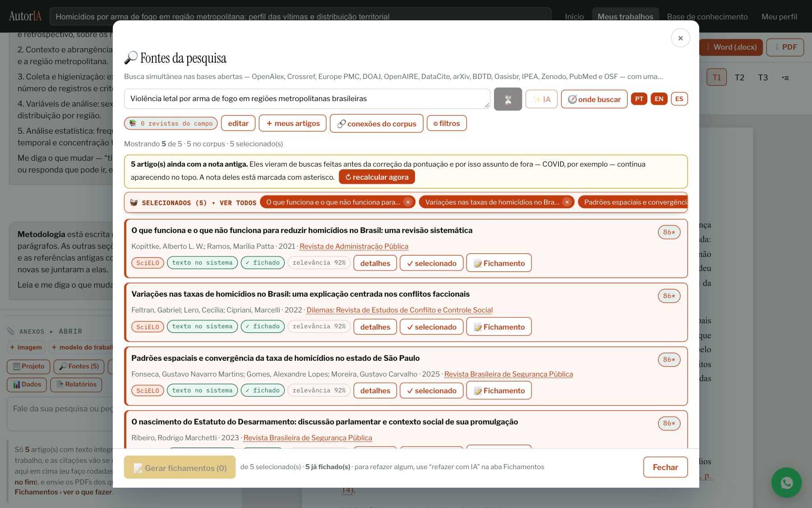Open 'Dilemas: Revista de Estudos de Conflito' link
This screenshot has width=812, height=508.
click(x=400, y=310)
